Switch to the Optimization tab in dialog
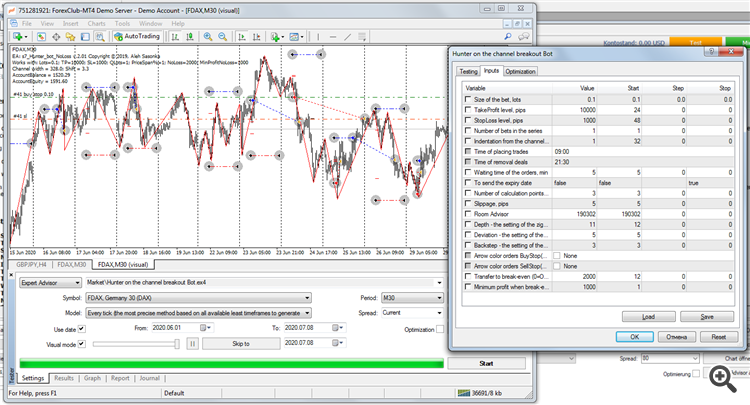Viewport: 750px width, 405px height. coord(522,71)
